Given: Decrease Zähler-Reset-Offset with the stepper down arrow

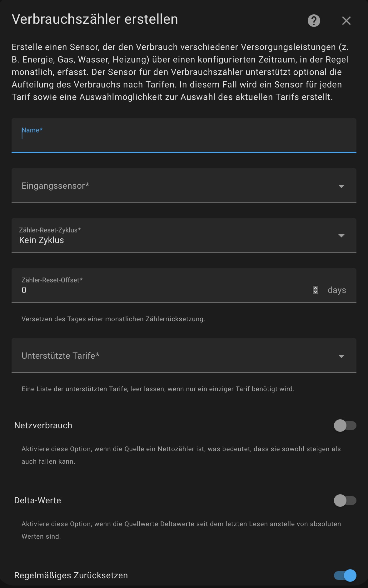Looking at the screenshot, I should [x=316, y=292].
